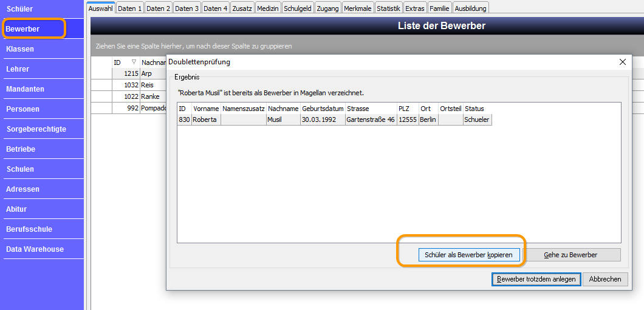Switch to the Medizin tab
644x310 pixels.
tap(268, 8)
